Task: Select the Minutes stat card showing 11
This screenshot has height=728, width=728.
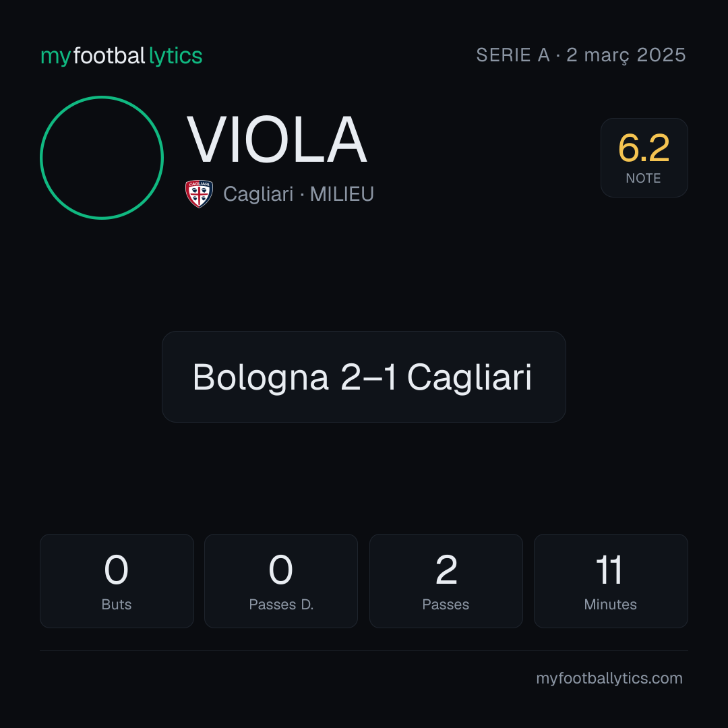Action: click(611, 581)
